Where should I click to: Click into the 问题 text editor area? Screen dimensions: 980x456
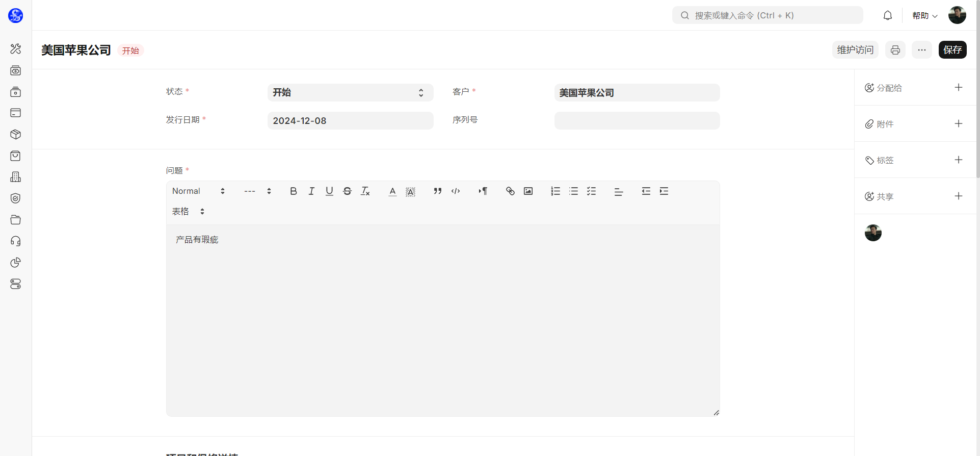tap(443, 320)
